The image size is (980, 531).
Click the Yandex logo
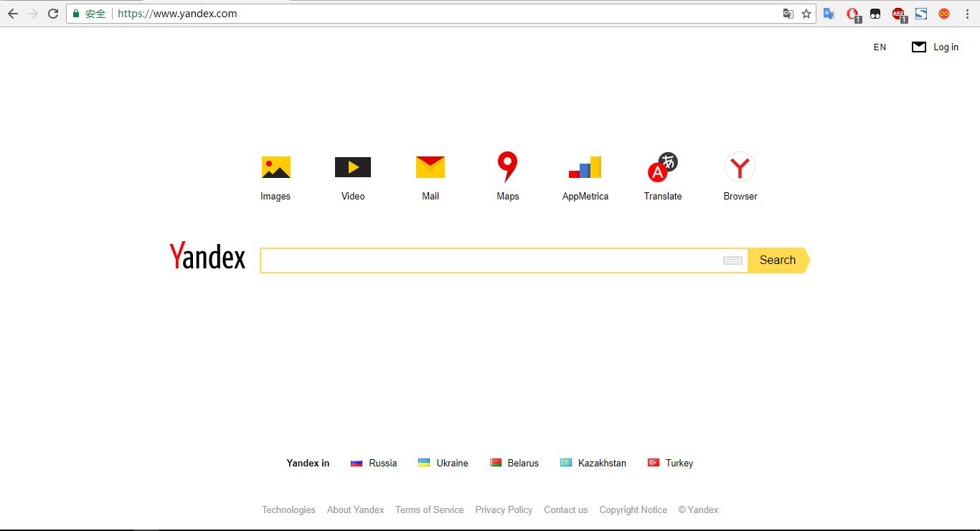tap(207, 257)
